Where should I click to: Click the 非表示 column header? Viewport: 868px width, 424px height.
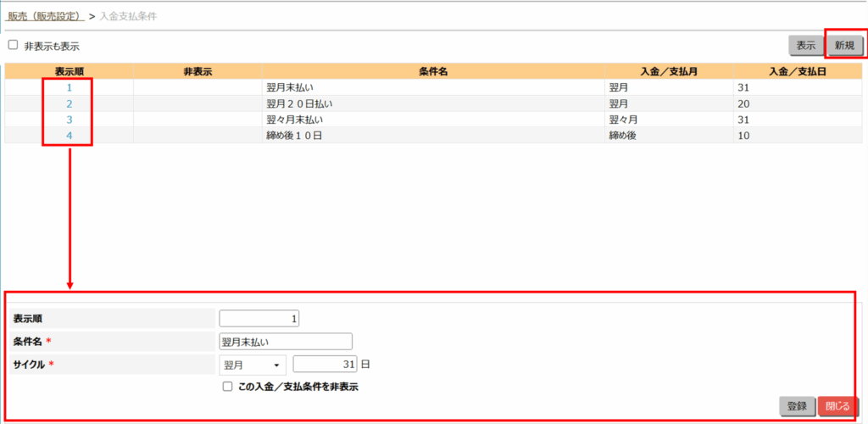click(x=197, y=71)
